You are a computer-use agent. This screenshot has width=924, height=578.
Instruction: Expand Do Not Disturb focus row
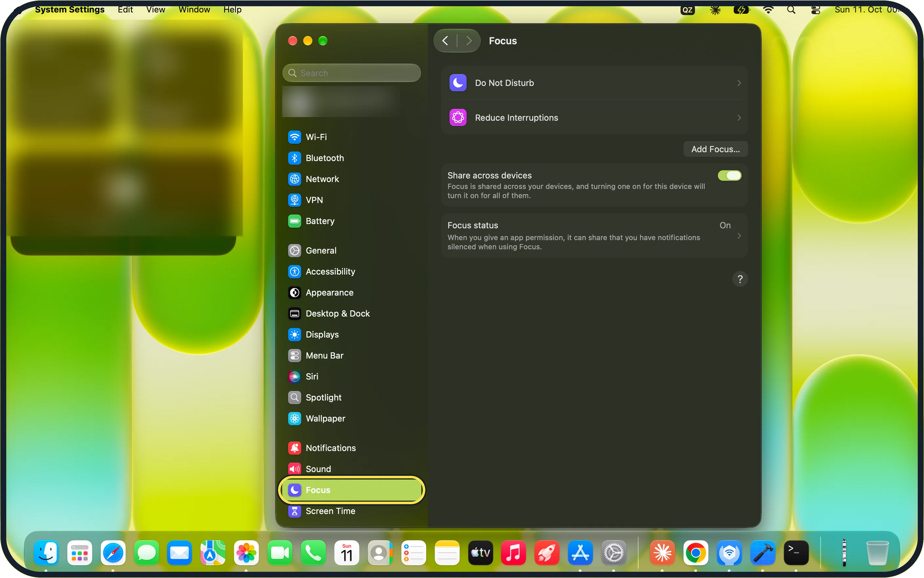click(x=595, y=83)
